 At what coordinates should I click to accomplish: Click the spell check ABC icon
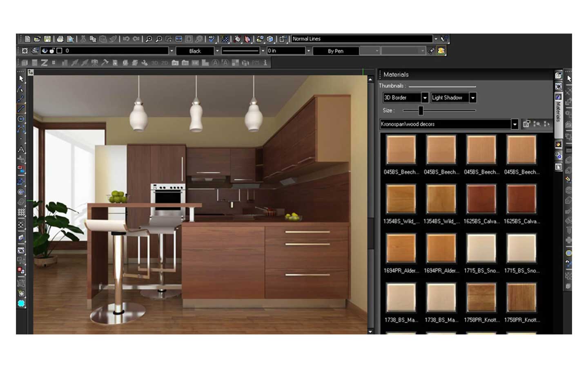[211, 39]
